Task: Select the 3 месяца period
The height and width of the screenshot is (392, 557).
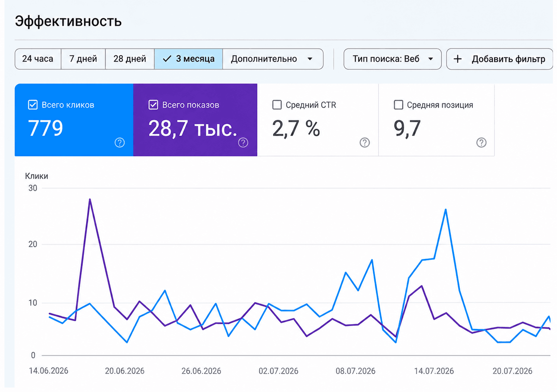Action: point(189,59)
